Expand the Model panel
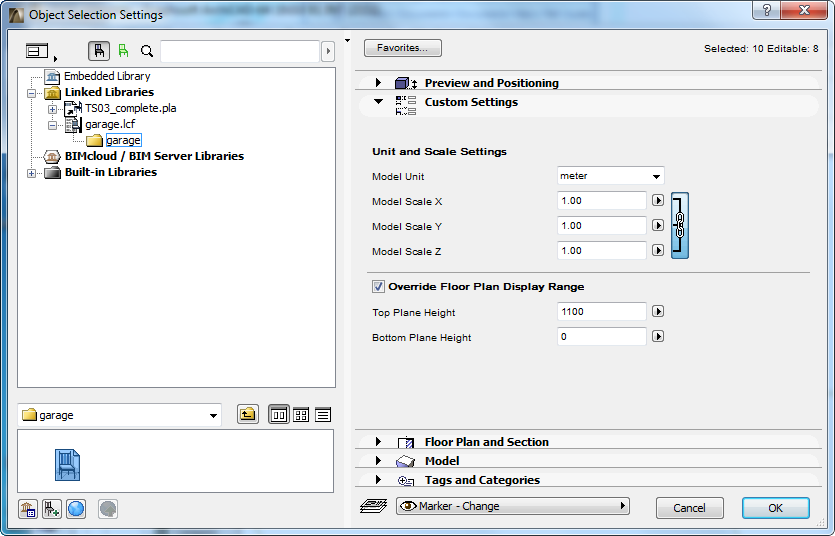The width and height of the screenshot is (835, 536). (378, 461)
